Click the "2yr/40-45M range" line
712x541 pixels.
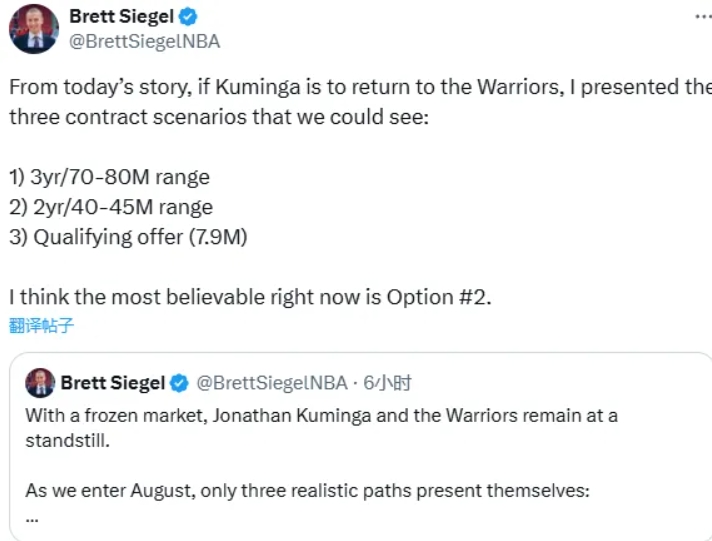click(x=111, y=207)
